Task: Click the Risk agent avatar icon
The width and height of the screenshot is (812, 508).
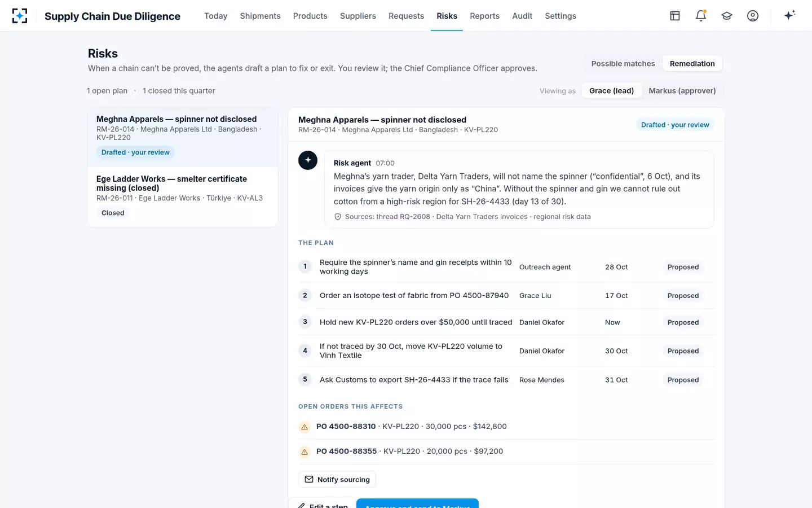Action: 308,160
